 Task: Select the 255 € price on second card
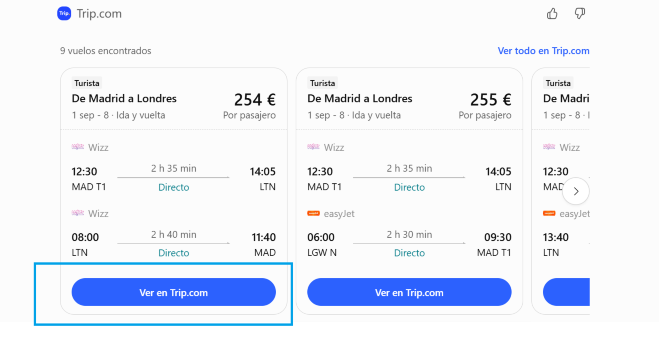point(490,100)
